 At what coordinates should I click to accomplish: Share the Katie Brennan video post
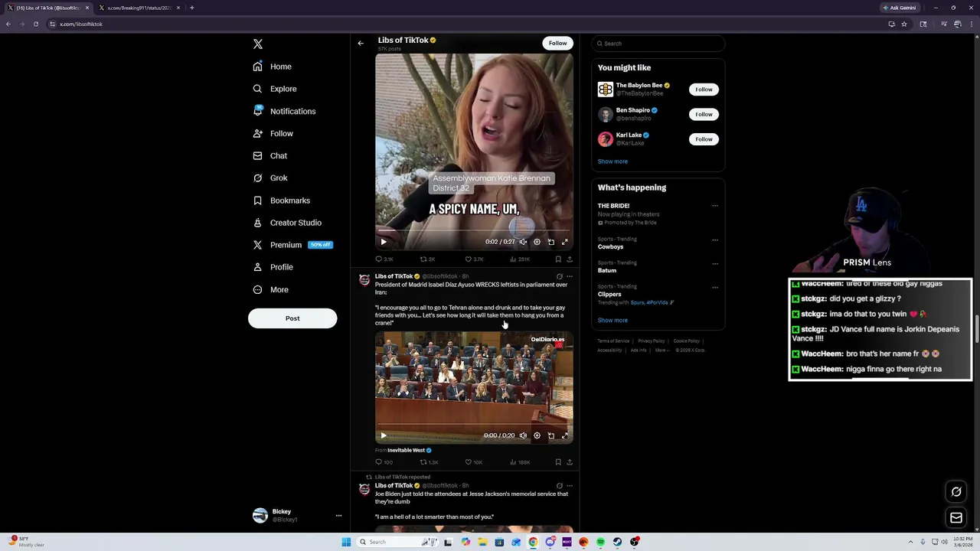[x=569, y=259]
